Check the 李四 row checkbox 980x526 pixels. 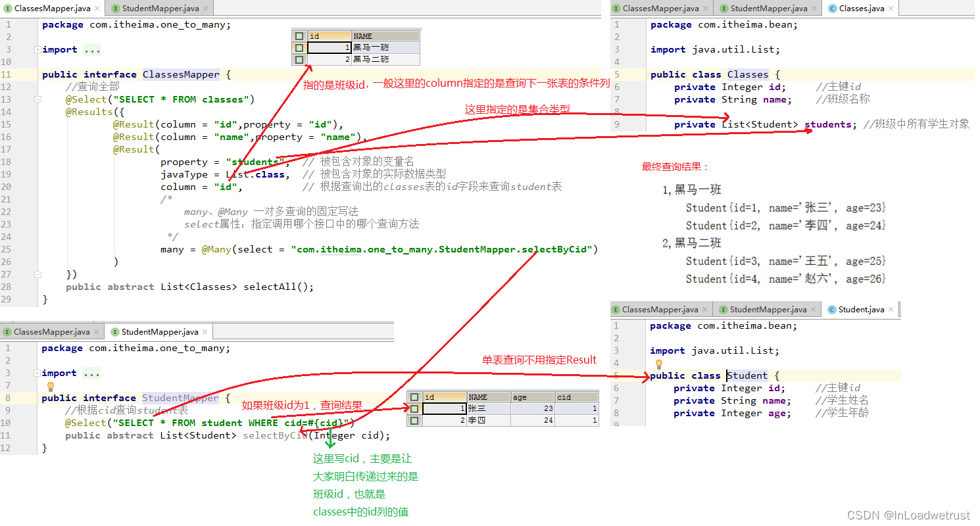click(414, 420)
